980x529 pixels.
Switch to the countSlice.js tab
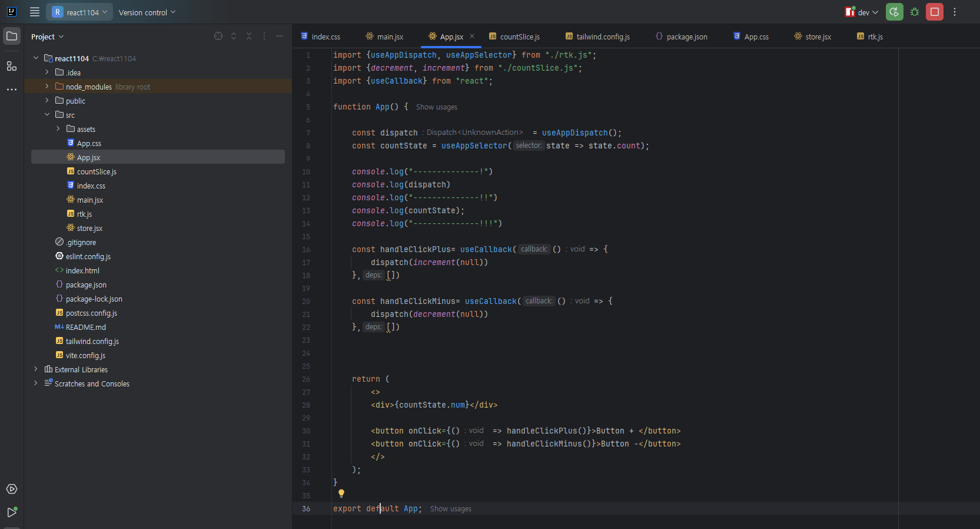[x=514, y=37]
